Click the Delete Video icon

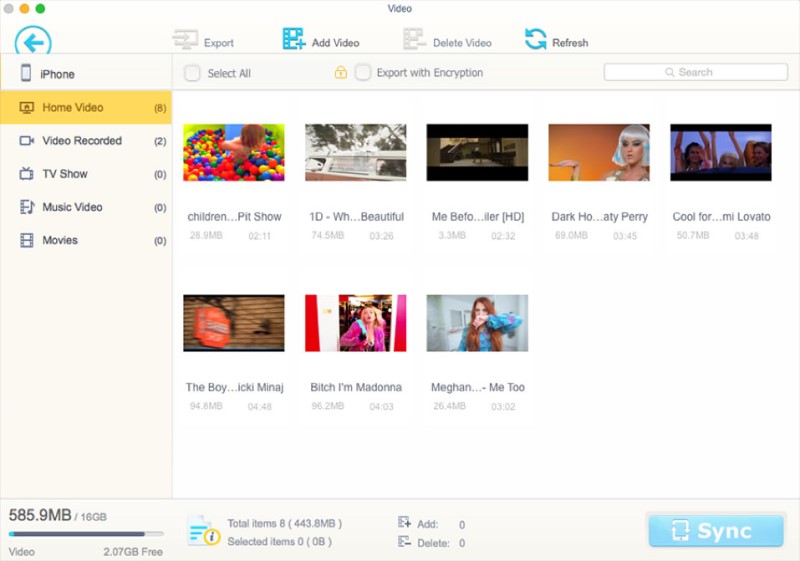(x=414, y=41)
